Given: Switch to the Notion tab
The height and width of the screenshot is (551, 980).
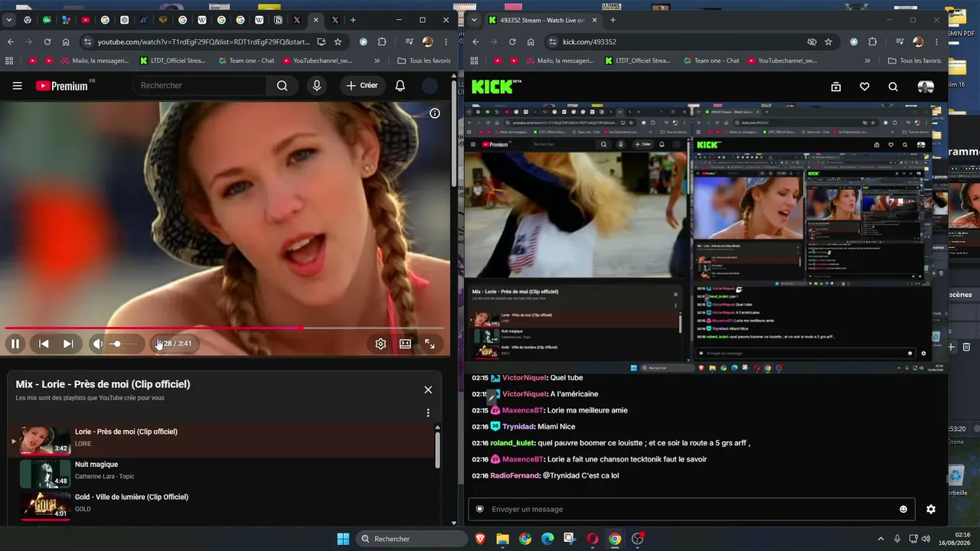Looking at the screenshot, I should click(x=278, y=20).
